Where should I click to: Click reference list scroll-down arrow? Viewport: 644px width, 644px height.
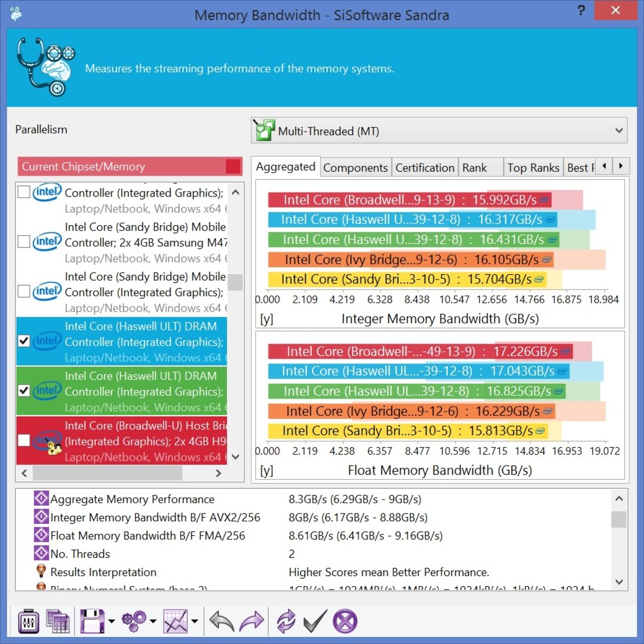pyautogui.click(x=236, y=456)
